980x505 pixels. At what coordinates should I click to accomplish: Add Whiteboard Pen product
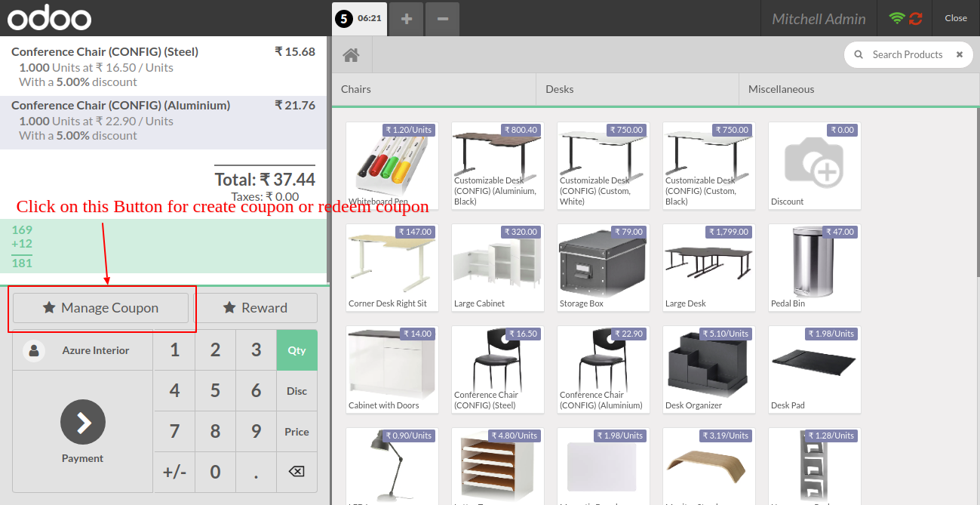[392, 166]
